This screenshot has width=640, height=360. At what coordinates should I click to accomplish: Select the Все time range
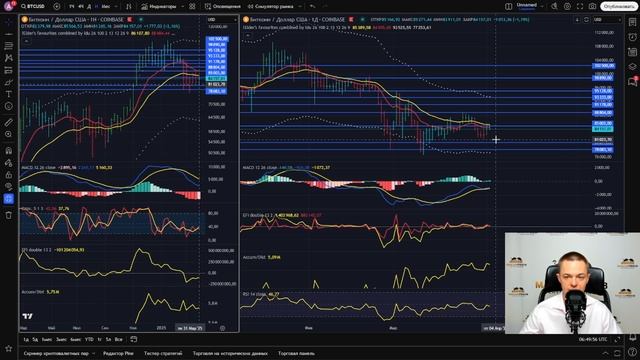(x=118, y=340)
